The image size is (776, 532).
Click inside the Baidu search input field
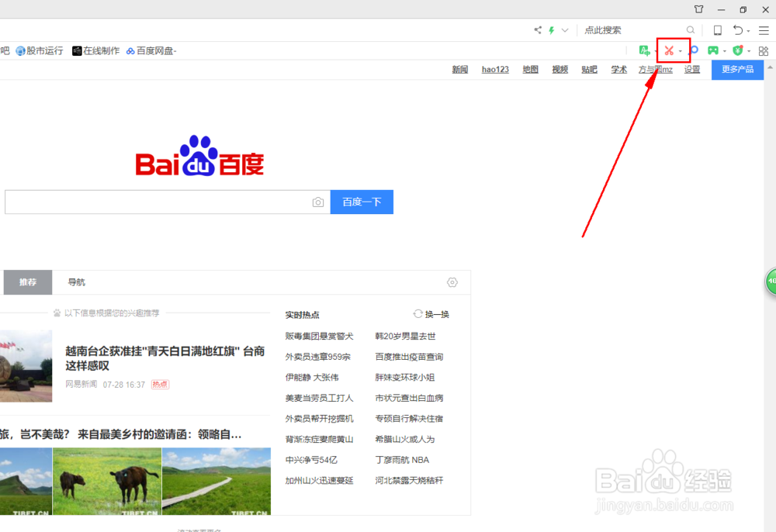pos(155,202)
